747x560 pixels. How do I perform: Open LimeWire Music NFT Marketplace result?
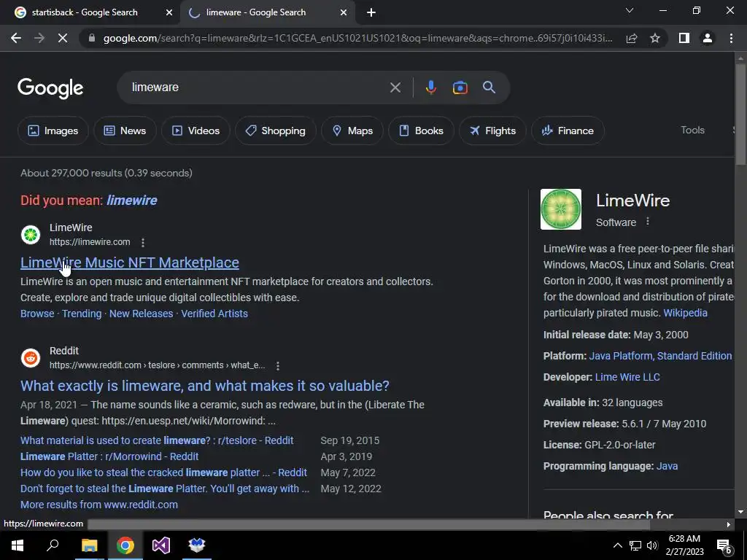tap(130, 262)
